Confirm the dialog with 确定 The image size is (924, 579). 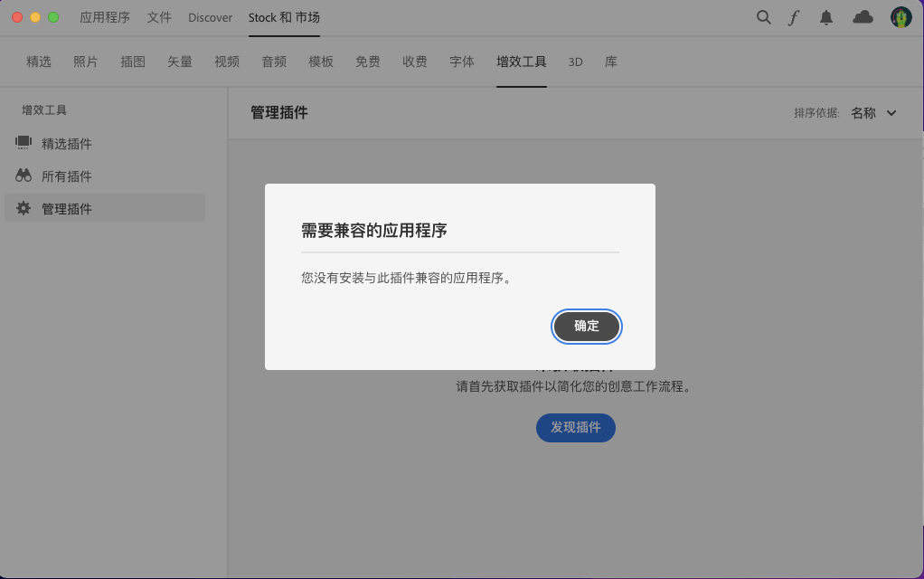[587, 326]
